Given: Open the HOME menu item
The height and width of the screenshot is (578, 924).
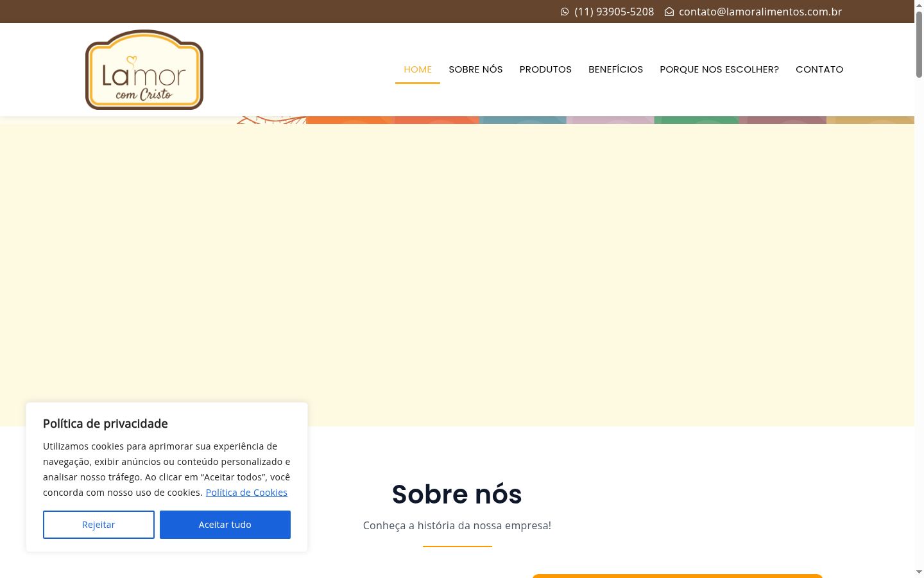Looking at the screenshot, I should (418, 69).
